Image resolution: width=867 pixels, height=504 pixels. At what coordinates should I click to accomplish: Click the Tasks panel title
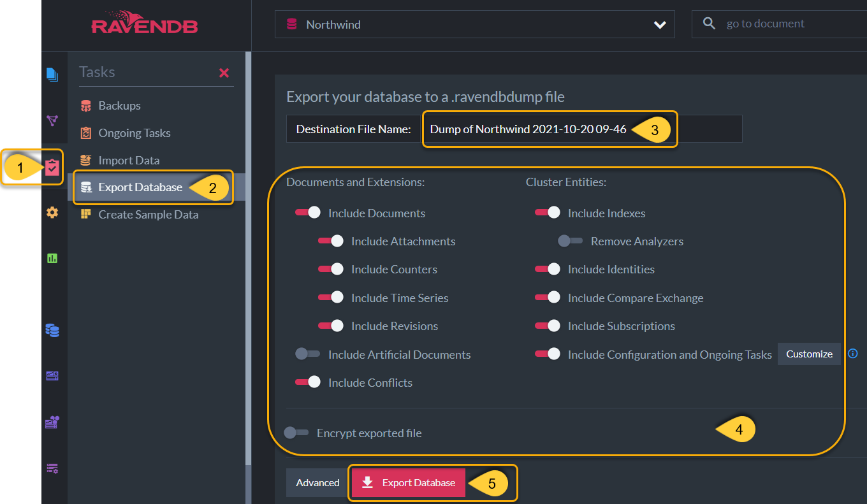97,72
